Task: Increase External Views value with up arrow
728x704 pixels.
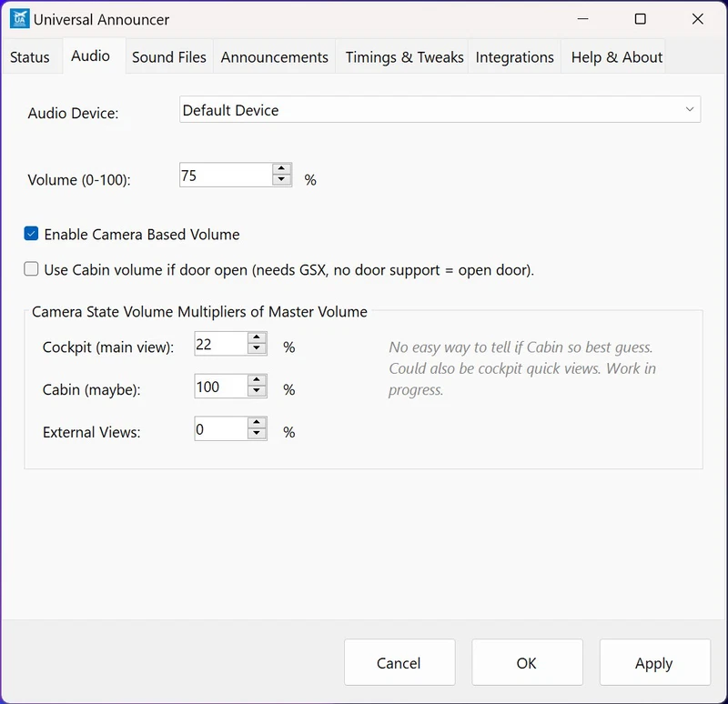Action: pyautogui.click(x=256, y=424)
